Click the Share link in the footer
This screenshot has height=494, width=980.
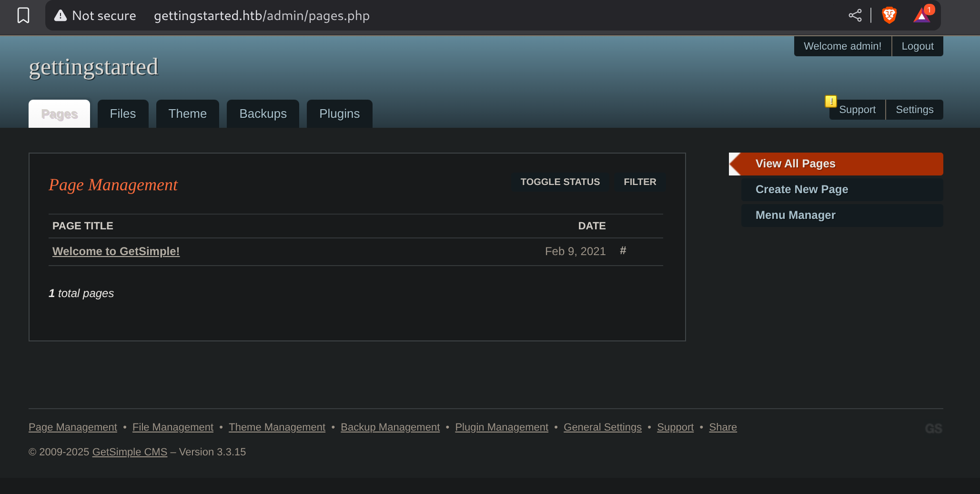click(x=723, y=427)
